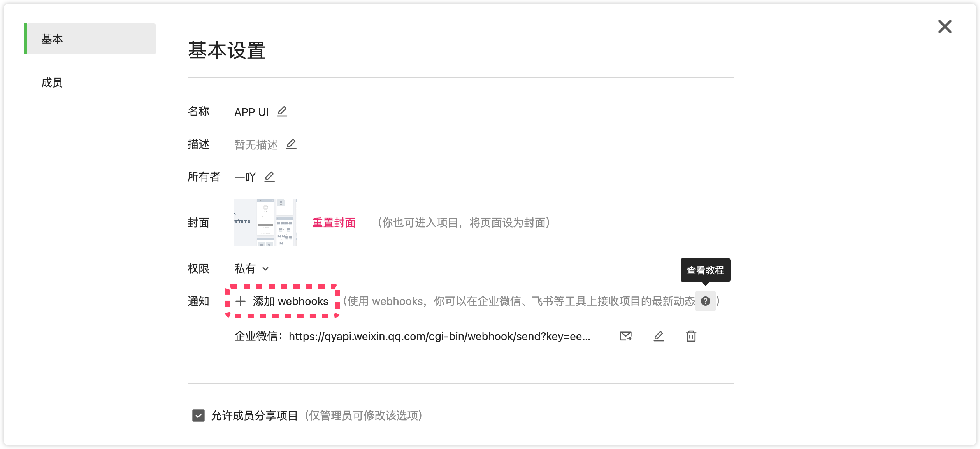Click the edit pencil next to owner 一吖
This screenshot has width=980, height=449.
[x=269, y=177]
